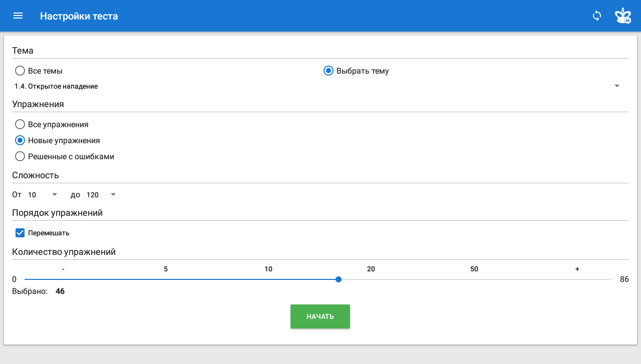This screenshot has height=364, width=641.
Task: Uncheck the 'Перемешать' checkbox
Action: point(20,233)
